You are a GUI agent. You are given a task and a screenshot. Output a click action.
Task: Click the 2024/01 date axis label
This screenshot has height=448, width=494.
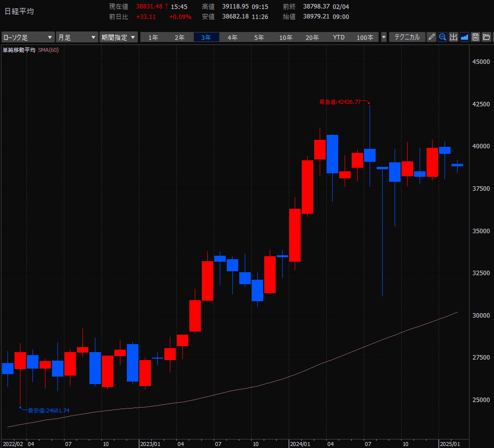coord(300,444)
